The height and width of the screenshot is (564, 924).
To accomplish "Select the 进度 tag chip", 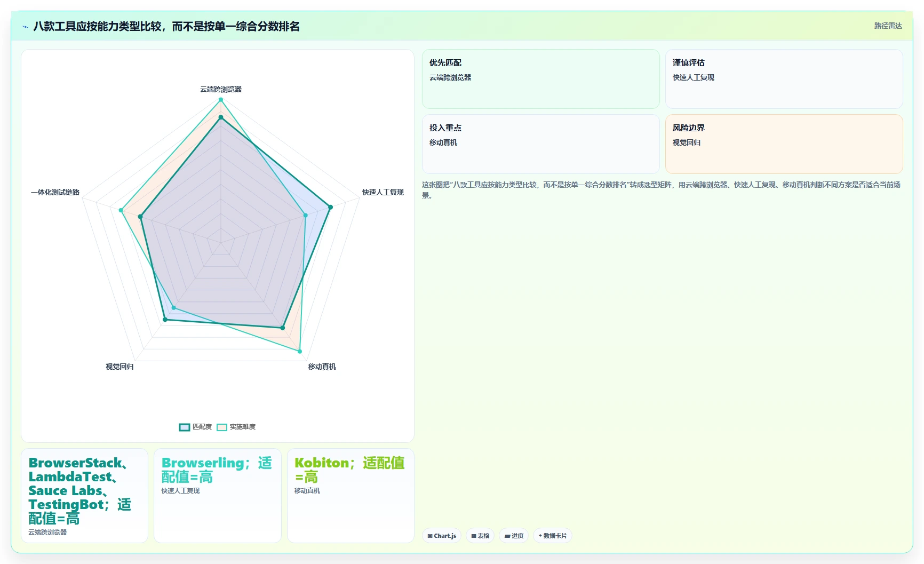I will pos(514,536).
